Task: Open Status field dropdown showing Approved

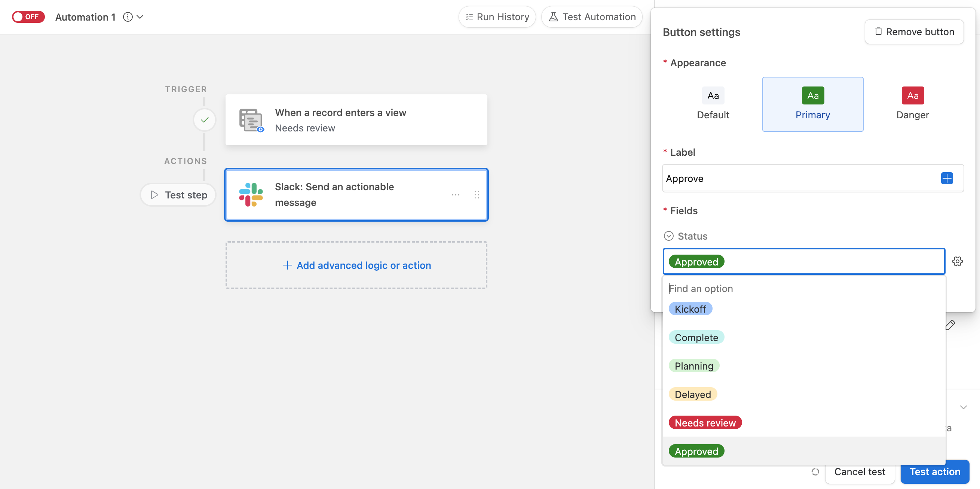Action: pos(804,262)
